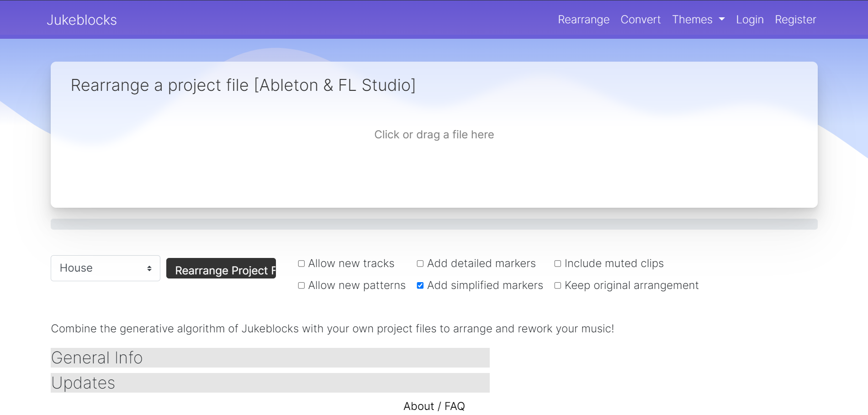
Task: Click 'Rearrange a project file' heading text
Action: [243, 85]
